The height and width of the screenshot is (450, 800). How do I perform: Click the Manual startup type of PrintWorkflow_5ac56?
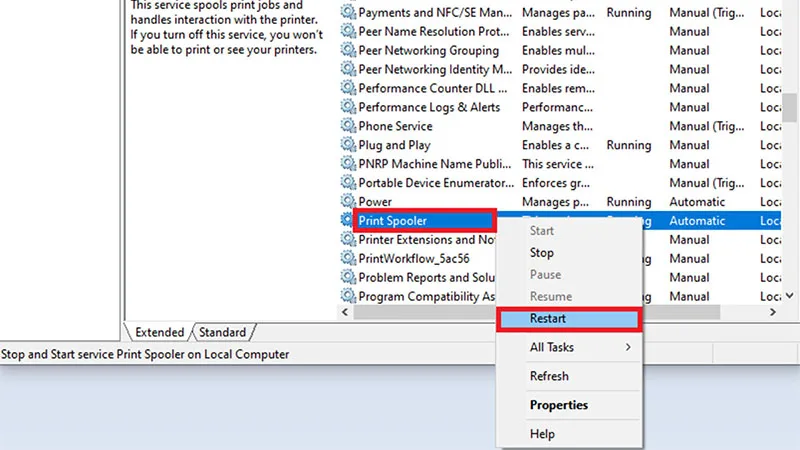[689, 259]
